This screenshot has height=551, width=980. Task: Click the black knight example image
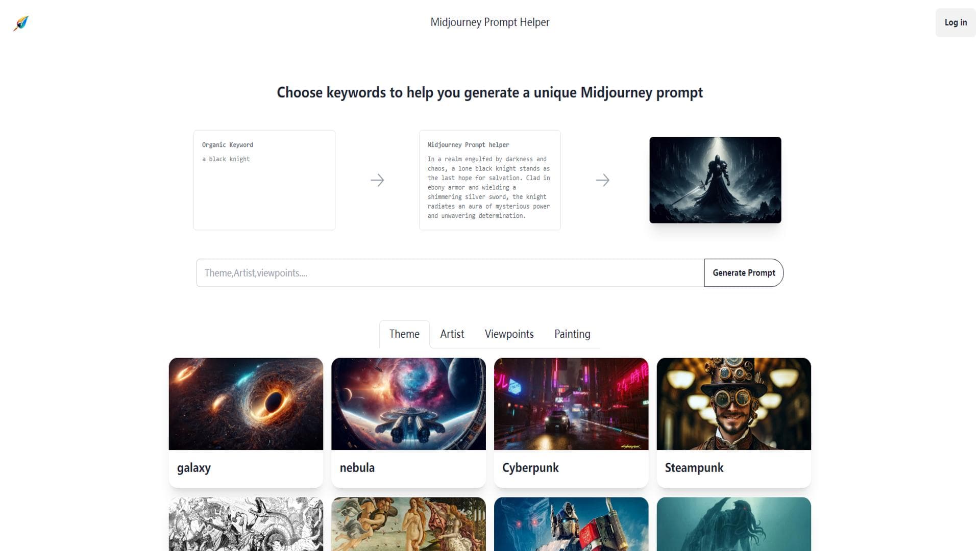click(x=715, y=180)
